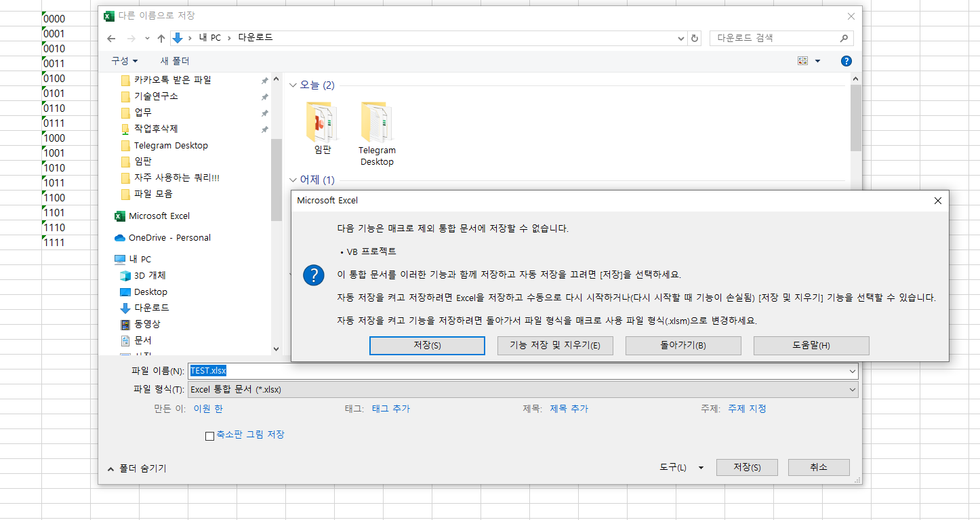Select 임판 folder in sidebar
The image size is (980, 520).
tap(142, 161)
